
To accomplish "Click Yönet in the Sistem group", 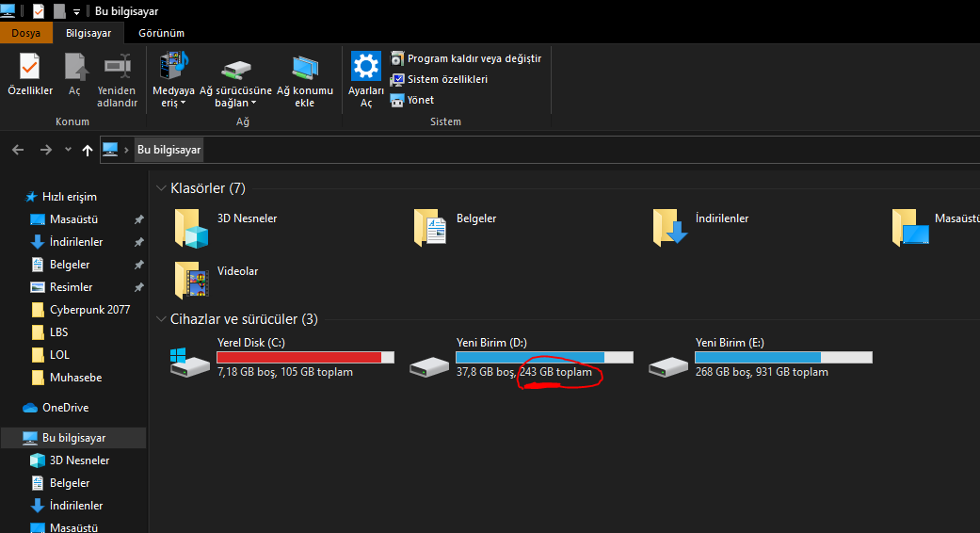I will [412, 100].
